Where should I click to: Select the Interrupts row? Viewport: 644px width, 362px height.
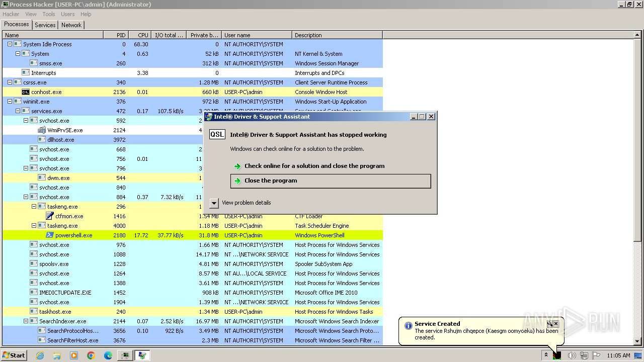pyautogui.click(x=193, y=73)
